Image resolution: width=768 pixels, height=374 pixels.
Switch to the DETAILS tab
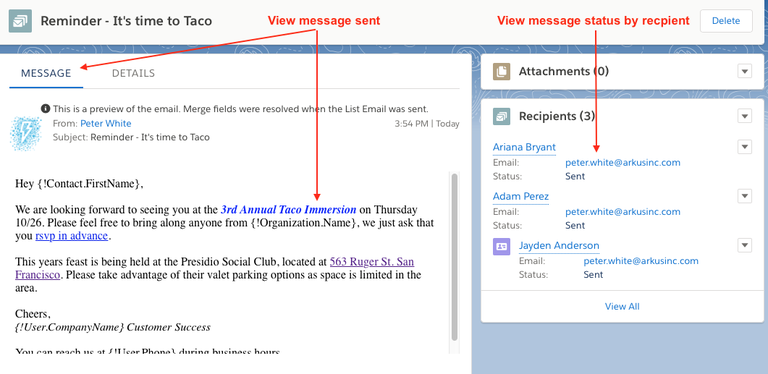point(133,73)
